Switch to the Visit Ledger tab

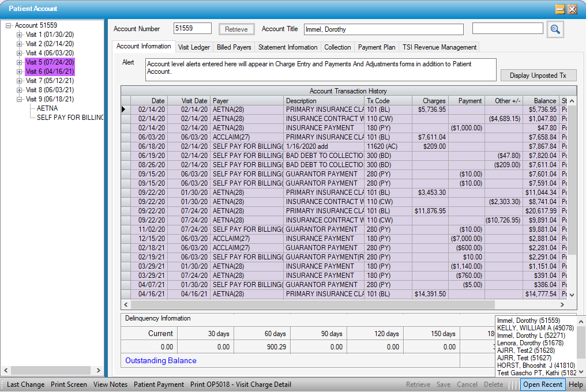pos(194,47)
